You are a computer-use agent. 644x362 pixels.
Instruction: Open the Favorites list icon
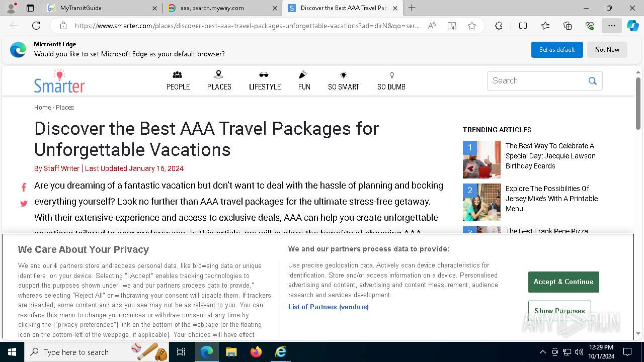click(x=545, y=26)
